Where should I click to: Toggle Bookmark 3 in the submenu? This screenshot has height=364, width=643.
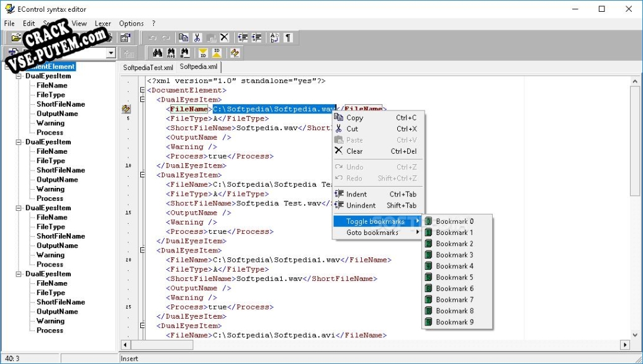click(457, 255)
